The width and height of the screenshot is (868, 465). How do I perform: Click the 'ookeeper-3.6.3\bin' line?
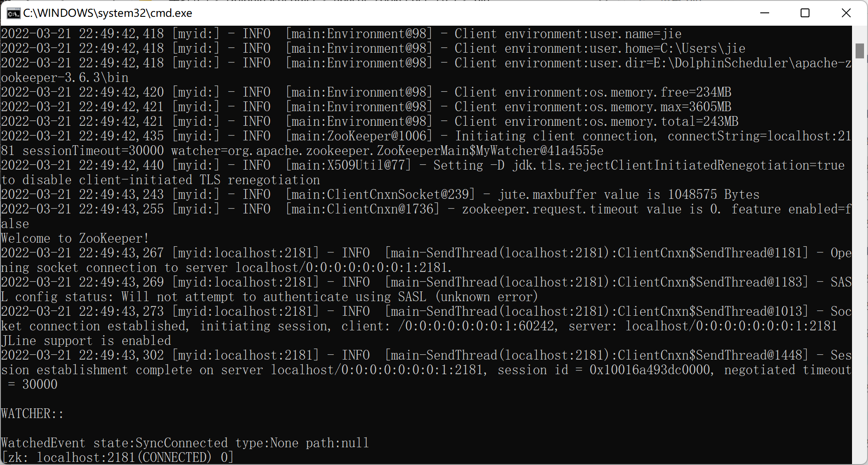[x=65, y=77]
